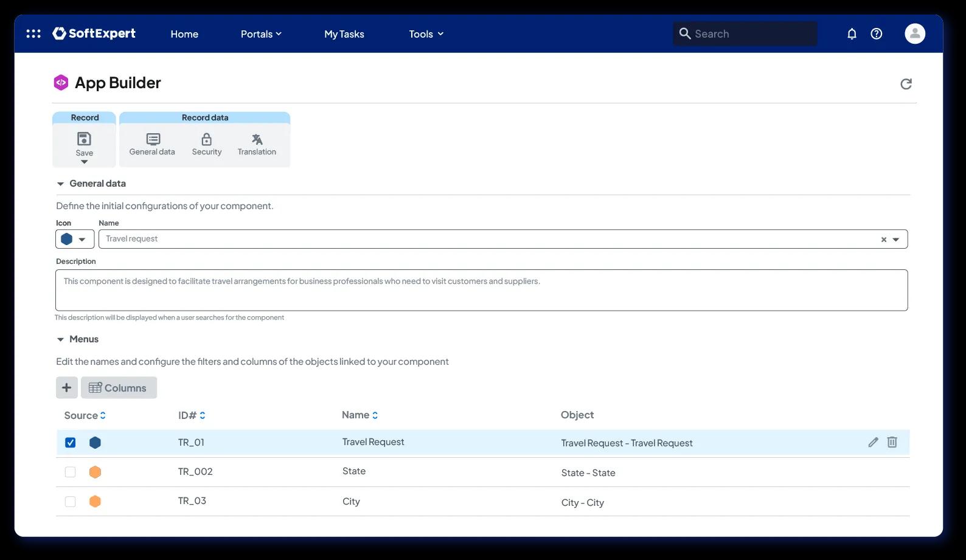Click the State - State object cell
Viewport: 966px width, 560px height.
[x=588, y=473]
